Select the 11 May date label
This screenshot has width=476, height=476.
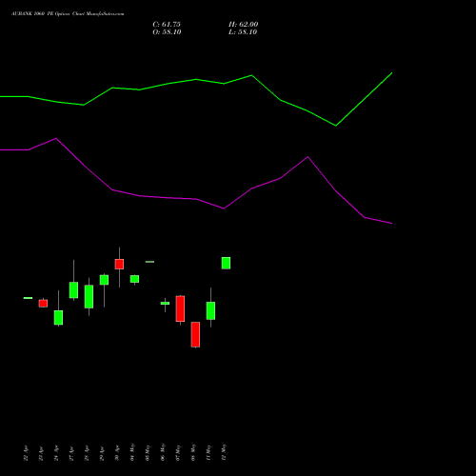pos(208,452)
